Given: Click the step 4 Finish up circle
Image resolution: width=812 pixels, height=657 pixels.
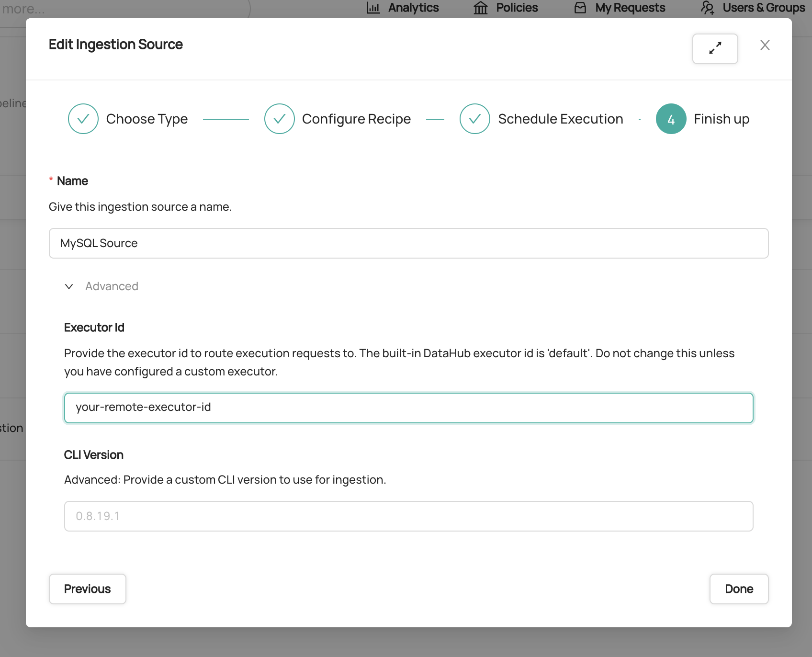Looking at the screenshot, I should tap(671, 119).
